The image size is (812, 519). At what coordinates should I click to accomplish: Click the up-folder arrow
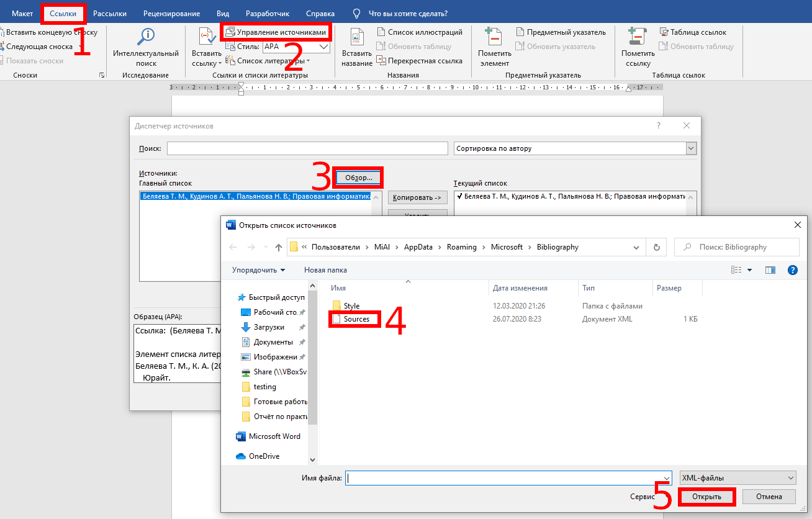[x=278, y=247]
